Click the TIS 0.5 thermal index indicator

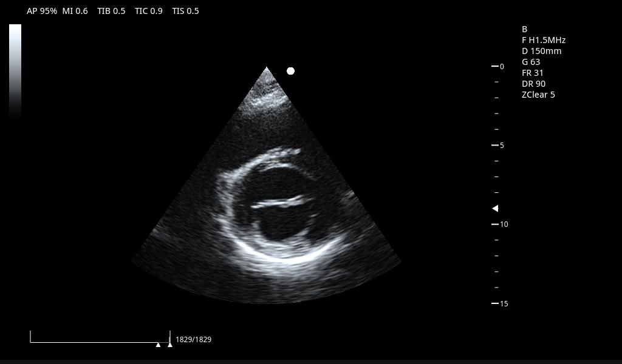[x=185, y=11]
